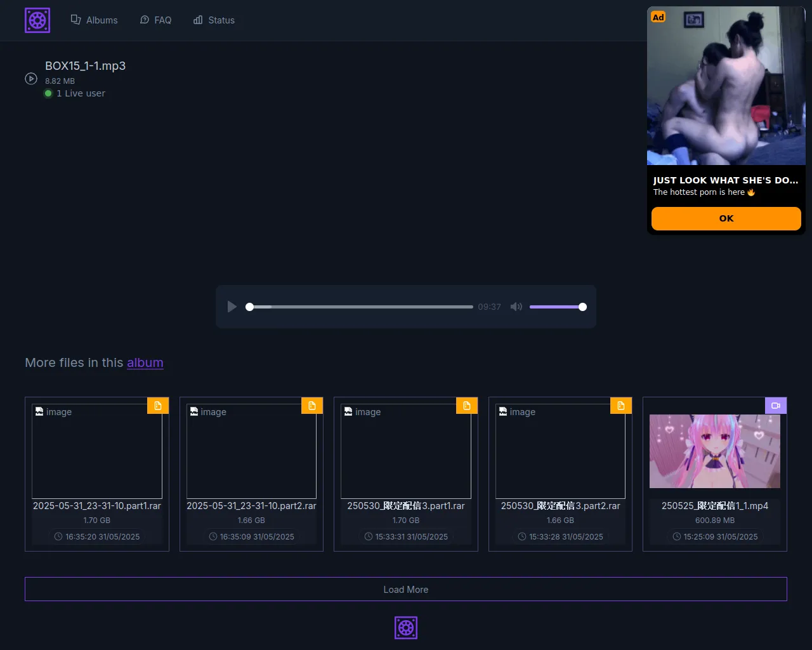Viewport: 812px width, 650px height.
Task: Go to the FAQ page
Action: coord(155,20)
